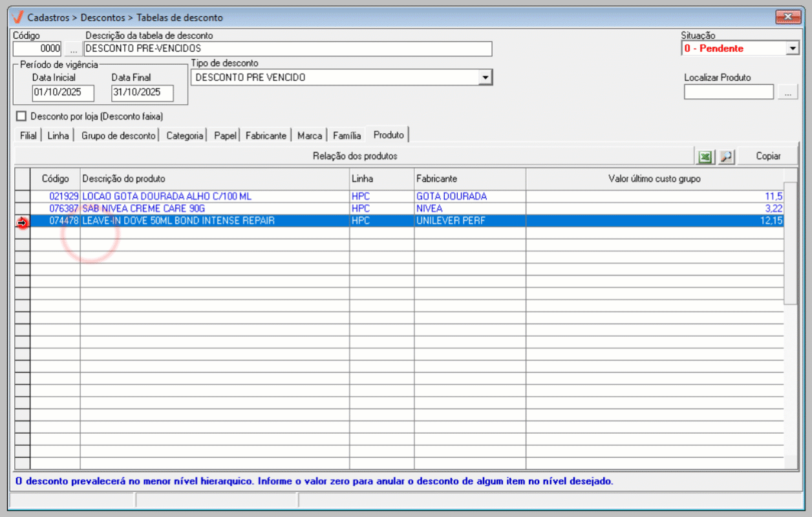Select the Fabricante tab
The image size is (812, 517).
[x=266, y=136]
